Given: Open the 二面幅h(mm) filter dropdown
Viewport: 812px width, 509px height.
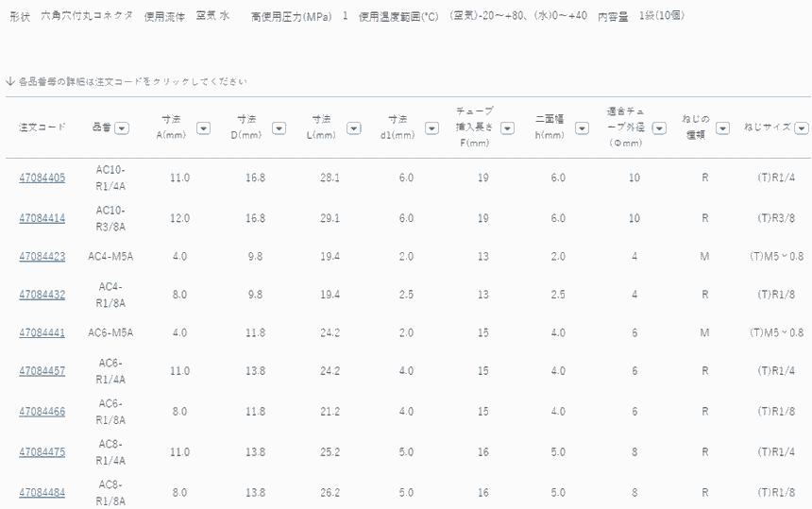Looking at the screenshot, I should pos(583,128).
